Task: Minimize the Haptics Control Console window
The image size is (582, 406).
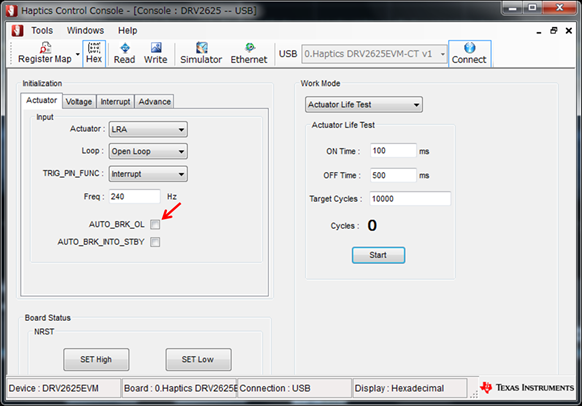Action: tap(513, 8)
